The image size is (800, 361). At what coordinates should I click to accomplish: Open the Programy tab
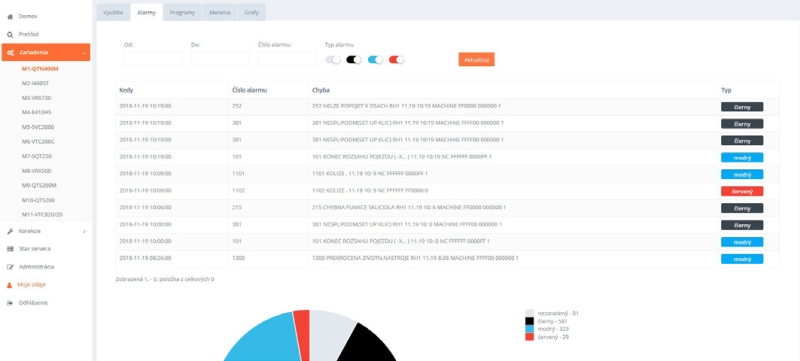[183, 12]
